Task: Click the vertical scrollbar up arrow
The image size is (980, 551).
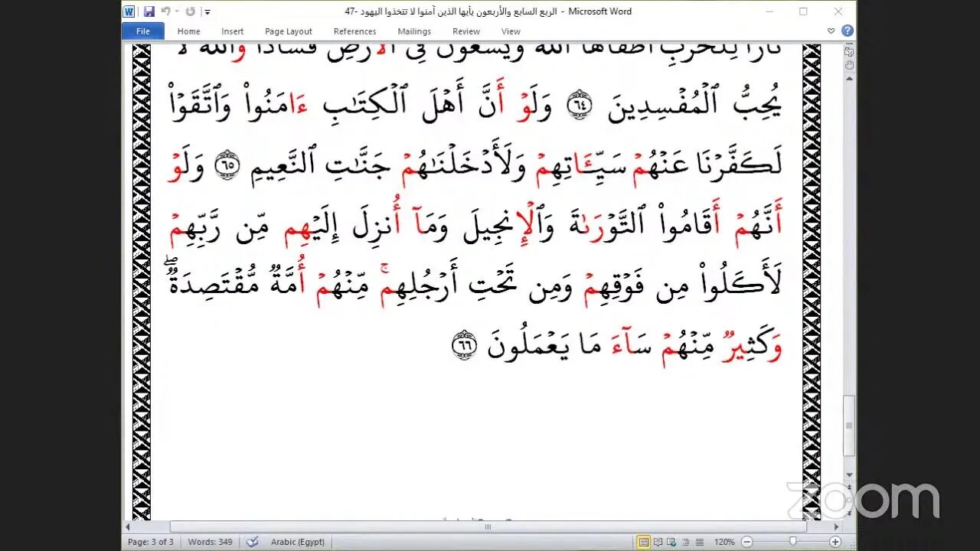Action: pos(848,79)
